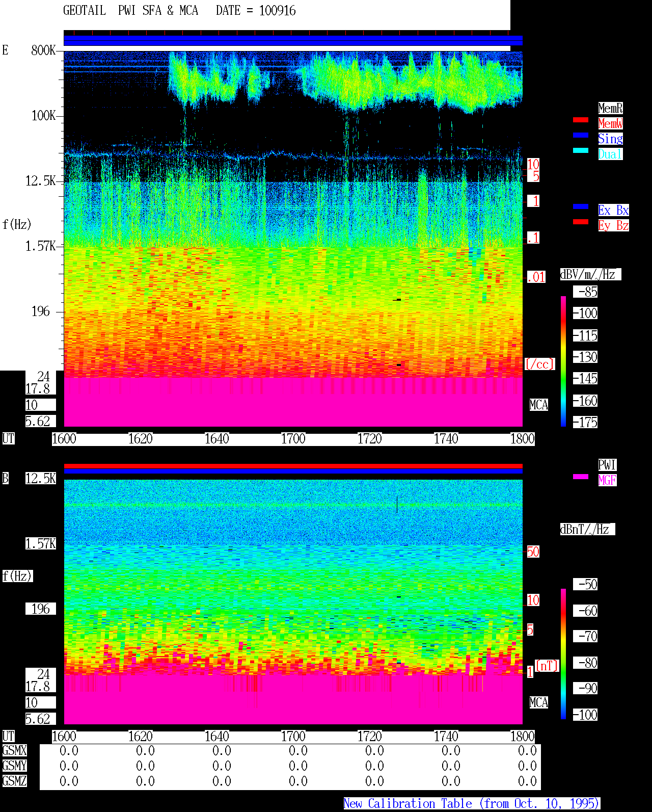The height and width of the screenshot is (812, 652).
Task: Click the GEOTAIL PWI SFA & MCA title
Action: click(131, 11)
